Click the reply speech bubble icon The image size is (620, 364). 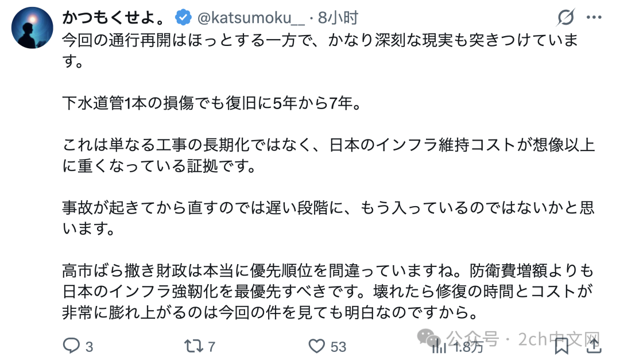(71, 346)
